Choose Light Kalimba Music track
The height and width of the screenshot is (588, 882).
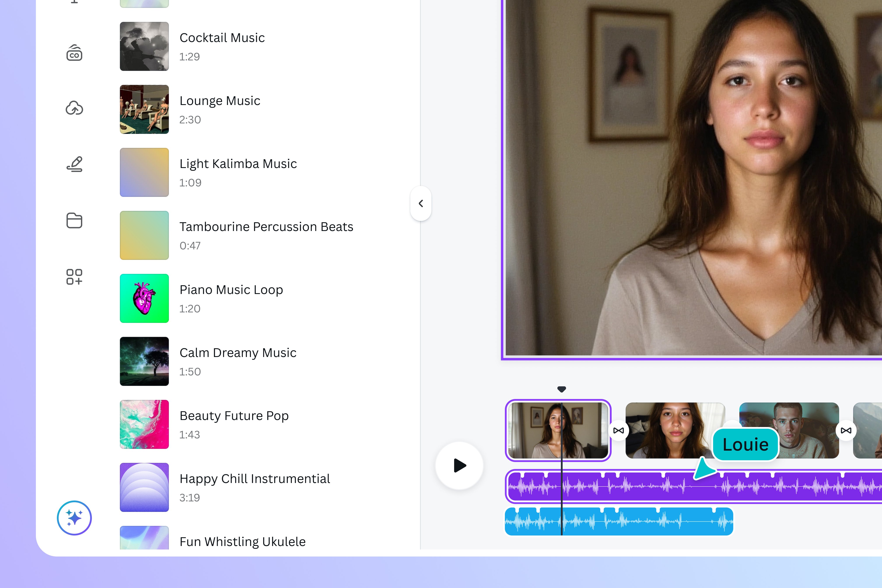238,164
